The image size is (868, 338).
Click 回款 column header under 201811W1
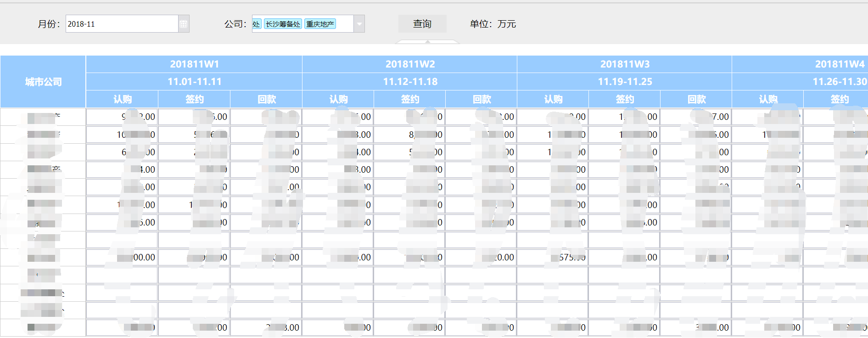click(x=267, y=99)
